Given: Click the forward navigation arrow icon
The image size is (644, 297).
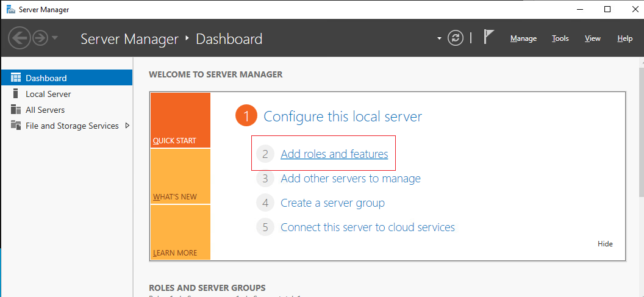Looking at the screenshot, I should pos(40,38).
